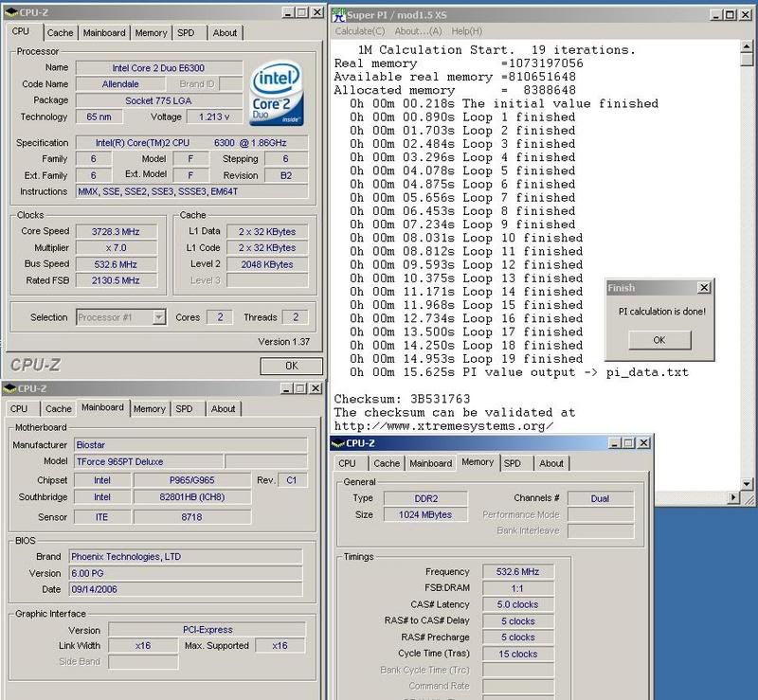Click the Super PI title bar icon
Viewport: 758px width, 700px height.
pyautogui.click(x=339, y=15)
